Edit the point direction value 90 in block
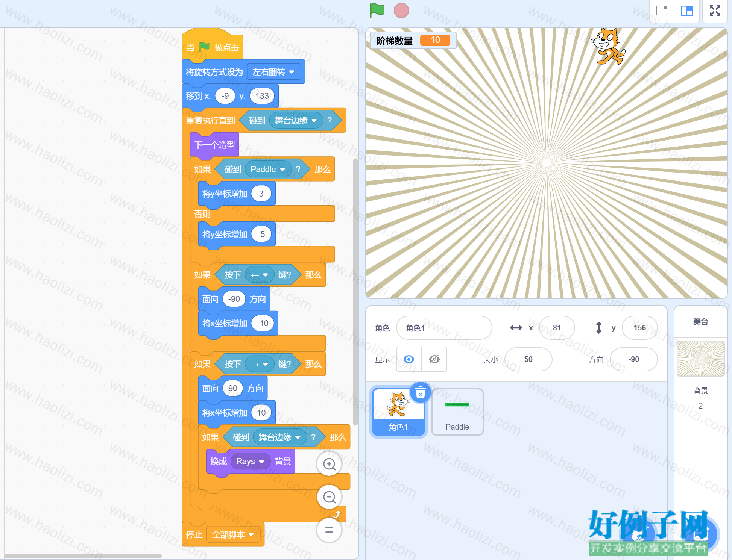 point(232,388)
